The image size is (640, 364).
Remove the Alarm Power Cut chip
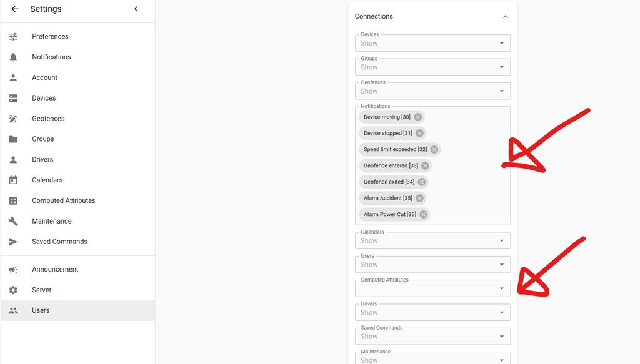pos(423,214)
